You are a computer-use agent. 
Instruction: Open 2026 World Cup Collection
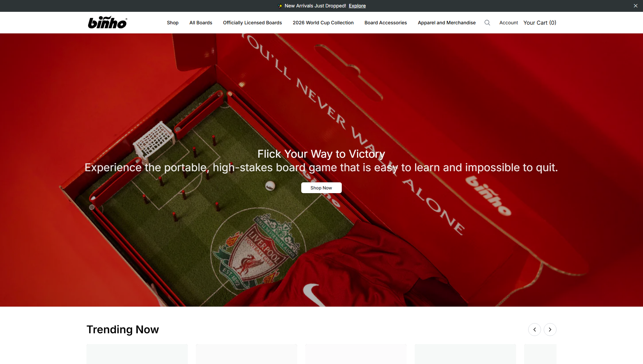point(323,23)
